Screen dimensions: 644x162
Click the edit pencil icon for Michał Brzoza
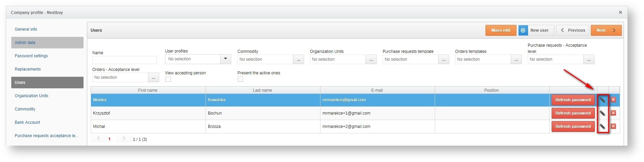click(602, 127)
